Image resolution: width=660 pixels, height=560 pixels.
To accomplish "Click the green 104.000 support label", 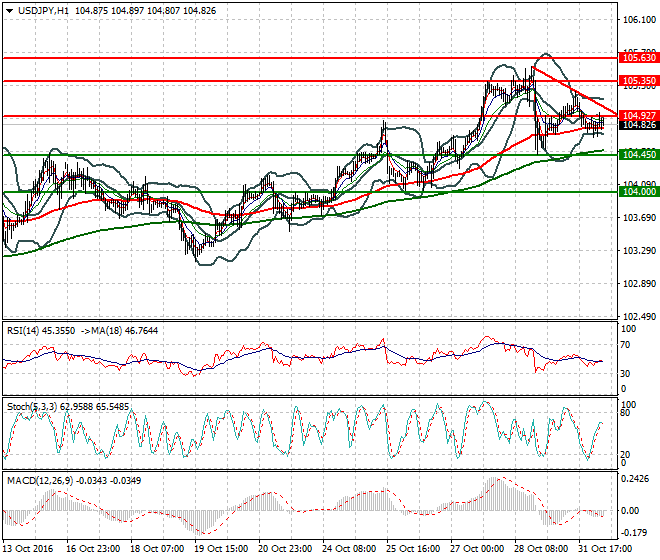I will 639,192.
